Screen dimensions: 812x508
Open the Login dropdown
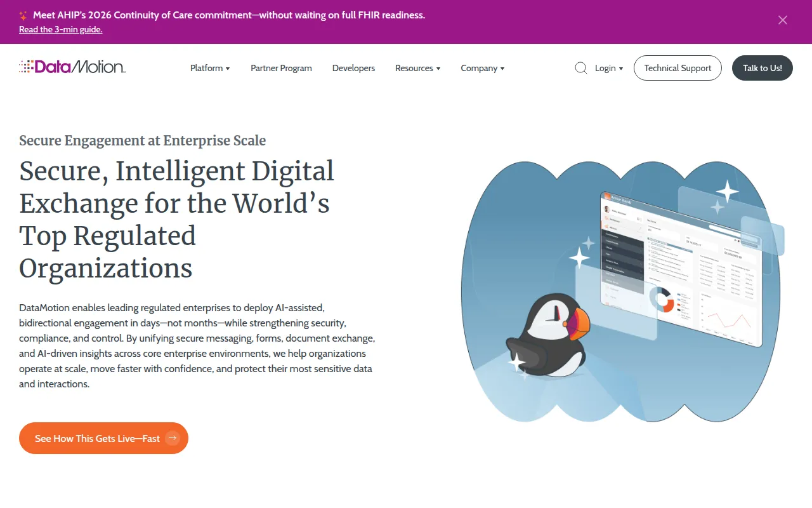609,68
